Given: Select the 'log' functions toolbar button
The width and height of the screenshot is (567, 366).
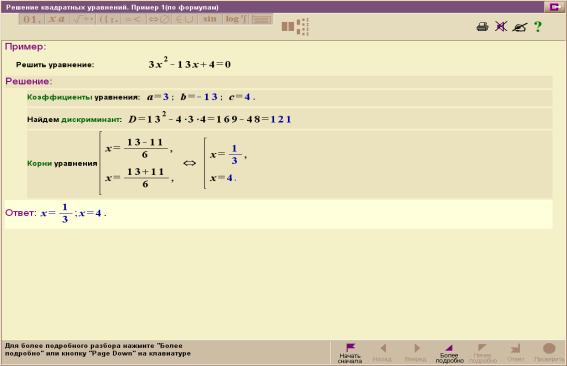Looking at the screenshot, I should 236,20.
